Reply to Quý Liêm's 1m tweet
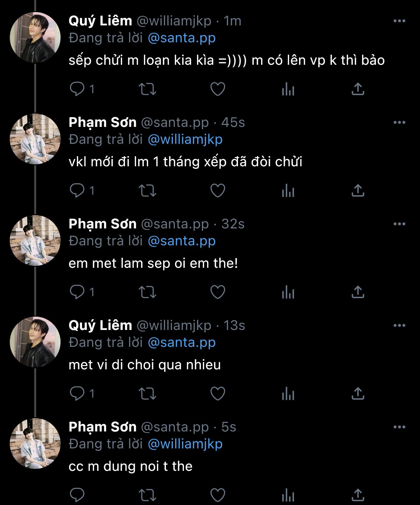Image resolution: width=420 pixels, height=505 pixels. pos(77,89)
